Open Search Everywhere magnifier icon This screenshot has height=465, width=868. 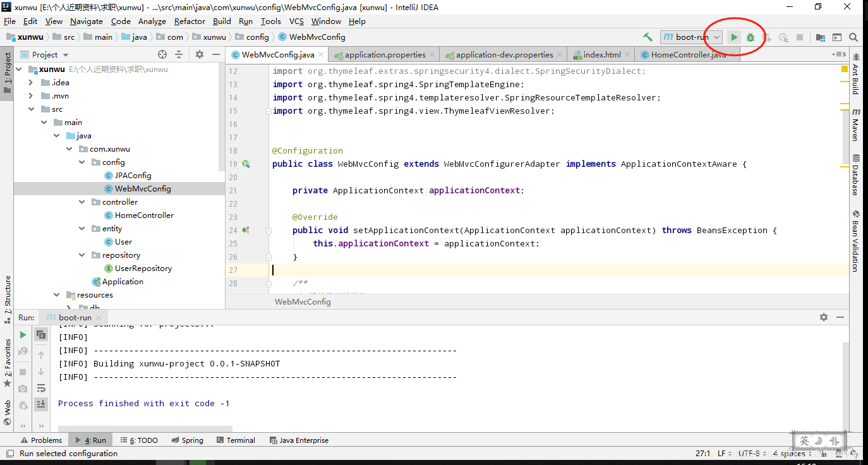pos(853,37)
